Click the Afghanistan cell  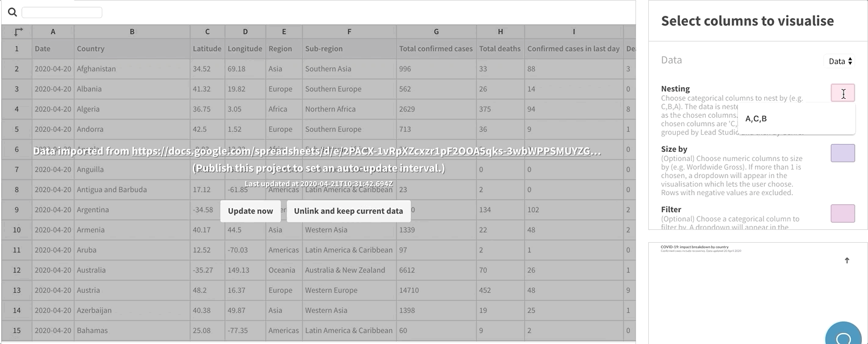coord(132,69)
